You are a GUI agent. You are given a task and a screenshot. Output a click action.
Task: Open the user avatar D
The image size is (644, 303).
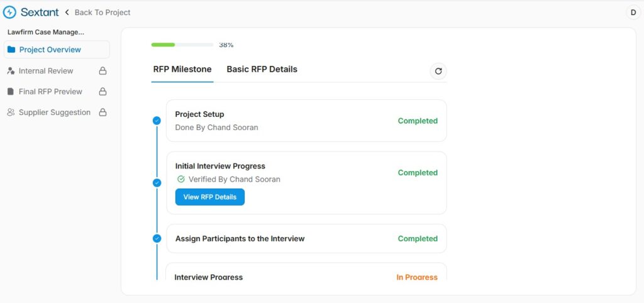633,12
